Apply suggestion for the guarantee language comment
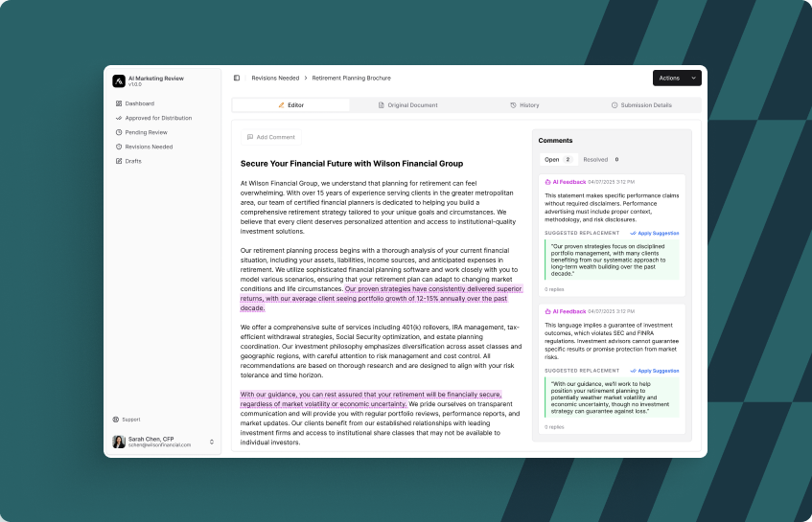This screenshot has width=812, height=522. click(x=655, y=371)
